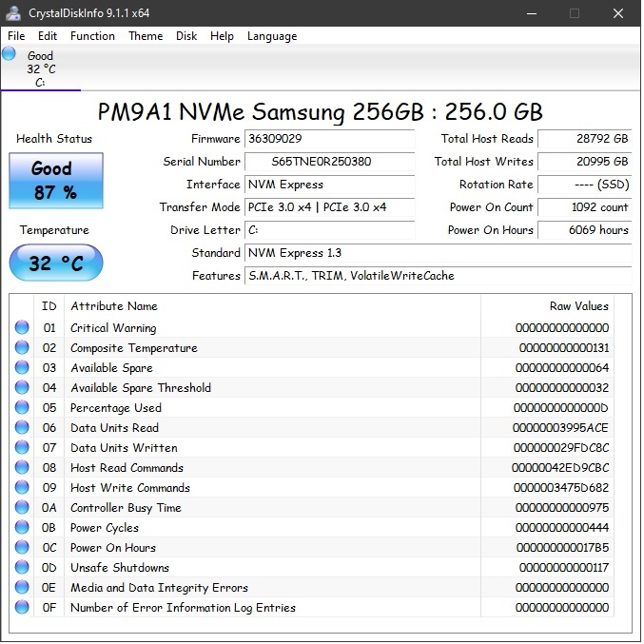Click status orb beside Unsafe Shutdowns
This screenshot has height=644, width=644.
[22, 568]
